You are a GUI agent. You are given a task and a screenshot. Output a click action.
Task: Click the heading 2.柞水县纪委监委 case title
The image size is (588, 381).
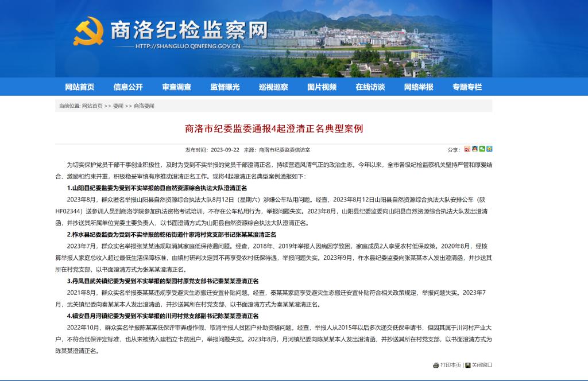[171, 235]
